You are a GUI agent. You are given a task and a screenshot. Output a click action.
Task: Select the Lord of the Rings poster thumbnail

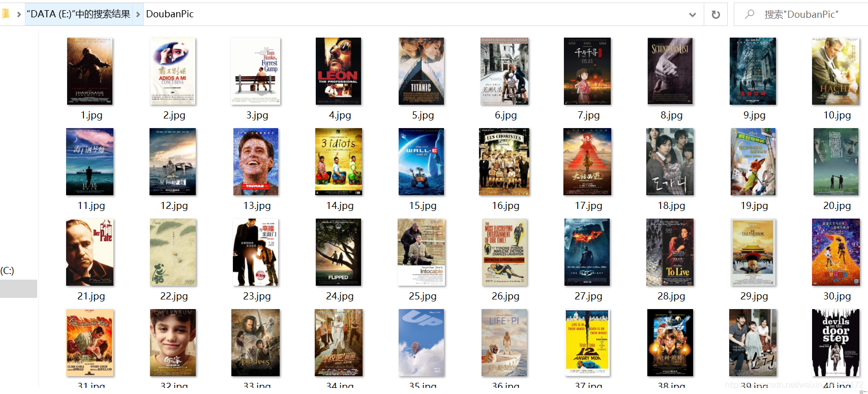click(x=255, y=343)
